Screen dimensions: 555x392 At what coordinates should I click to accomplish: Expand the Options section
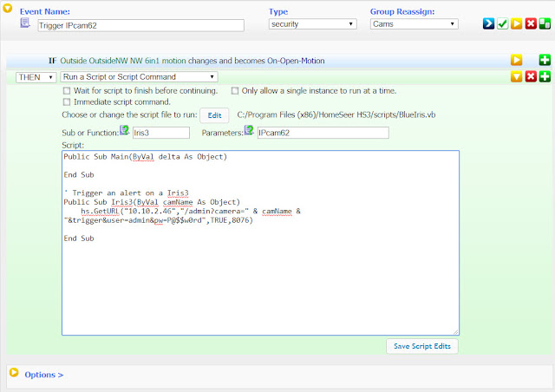(44, 375)
